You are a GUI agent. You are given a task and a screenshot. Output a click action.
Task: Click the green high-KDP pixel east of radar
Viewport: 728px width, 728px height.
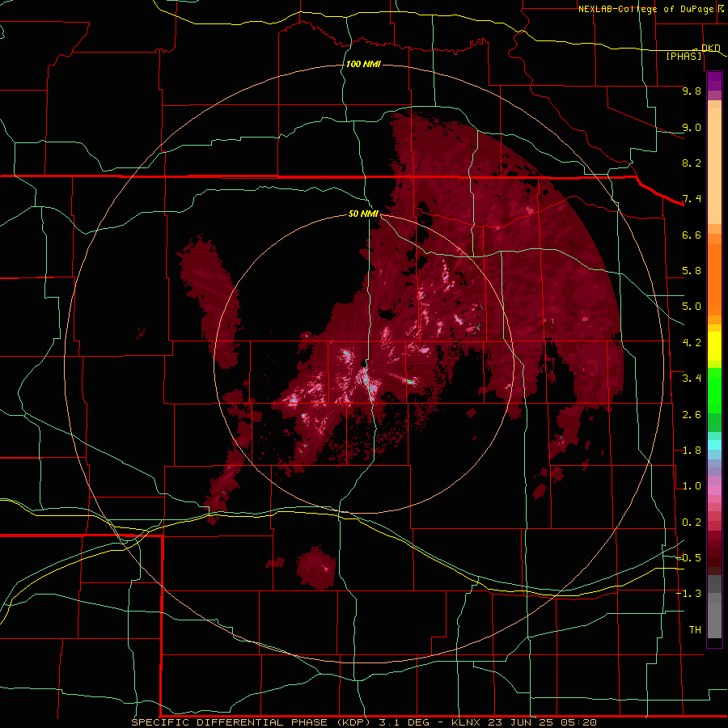click(410, 382)
